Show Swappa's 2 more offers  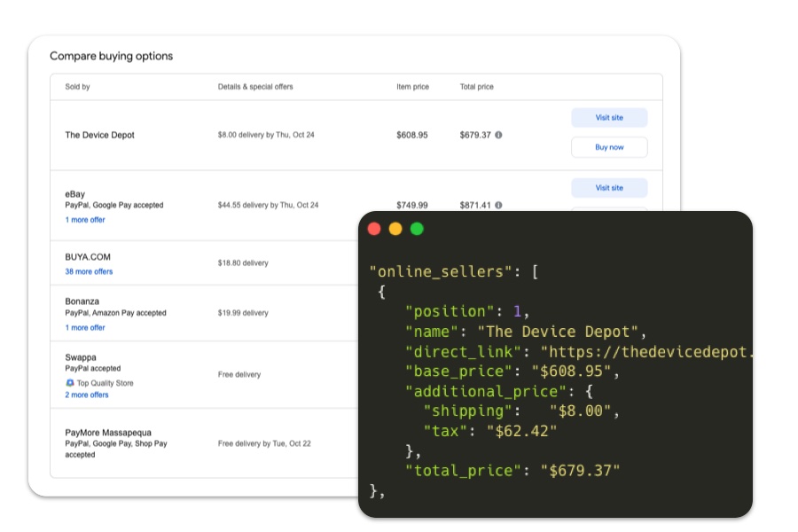pyautogui.click(x=87, y=395)
